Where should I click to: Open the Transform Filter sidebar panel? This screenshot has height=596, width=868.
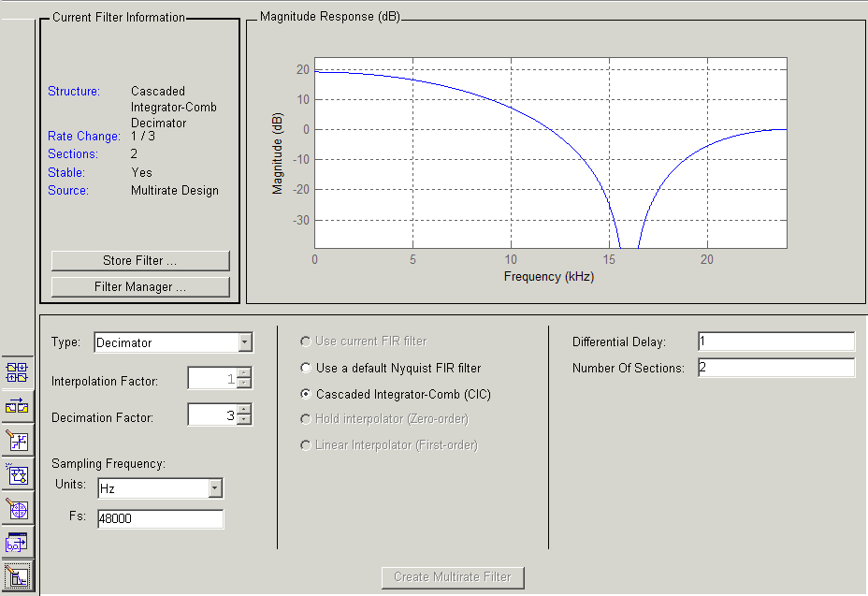click(x=17, y=407)
